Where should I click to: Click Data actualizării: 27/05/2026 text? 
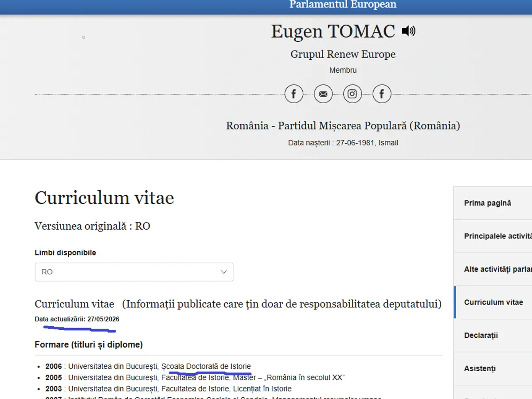pos(77,319)
